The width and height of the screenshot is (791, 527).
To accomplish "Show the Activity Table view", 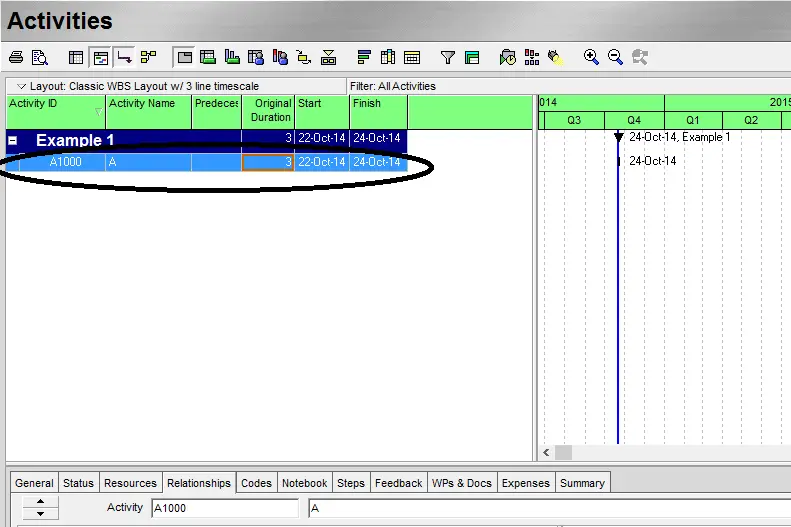I will 76,57.
